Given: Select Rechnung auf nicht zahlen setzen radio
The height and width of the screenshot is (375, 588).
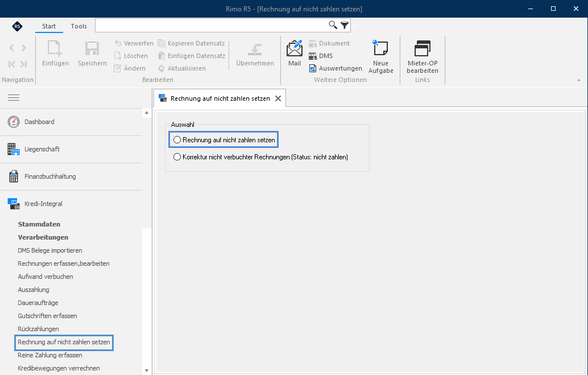Looking at the screenshot, I should pyautogui.click(x=177, y=140).
